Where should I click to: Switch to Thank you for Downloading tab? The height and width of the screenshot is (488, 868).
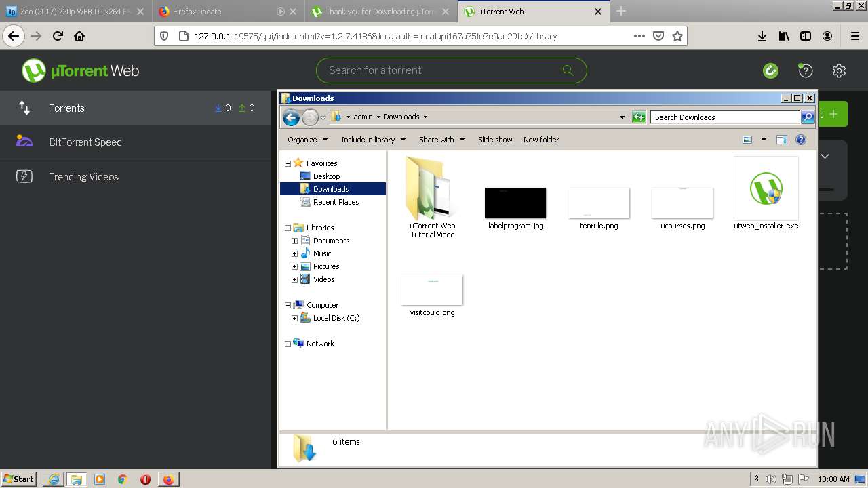(x=381, y=12)
